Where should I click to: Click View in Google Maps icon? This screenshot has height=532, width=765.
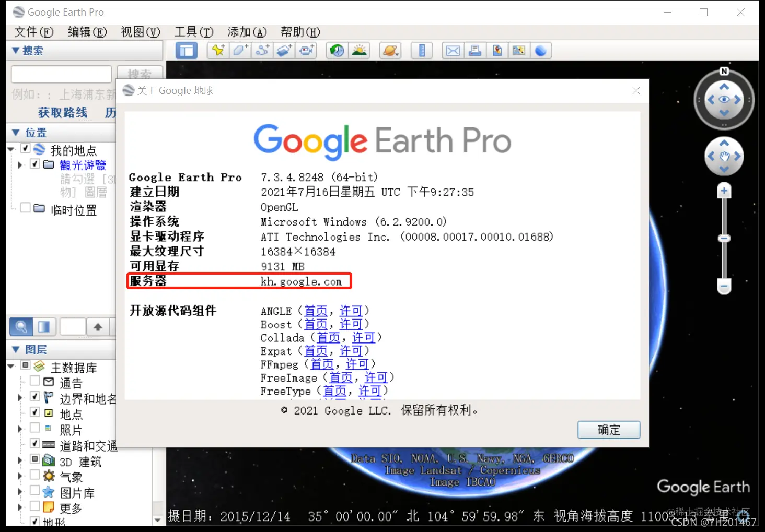click(519, 51)
